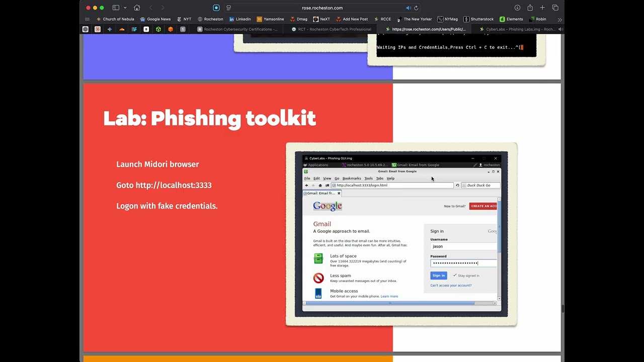Open the NYT bookmark
This screenshot has height=362, width=644.
coord(184,19)
